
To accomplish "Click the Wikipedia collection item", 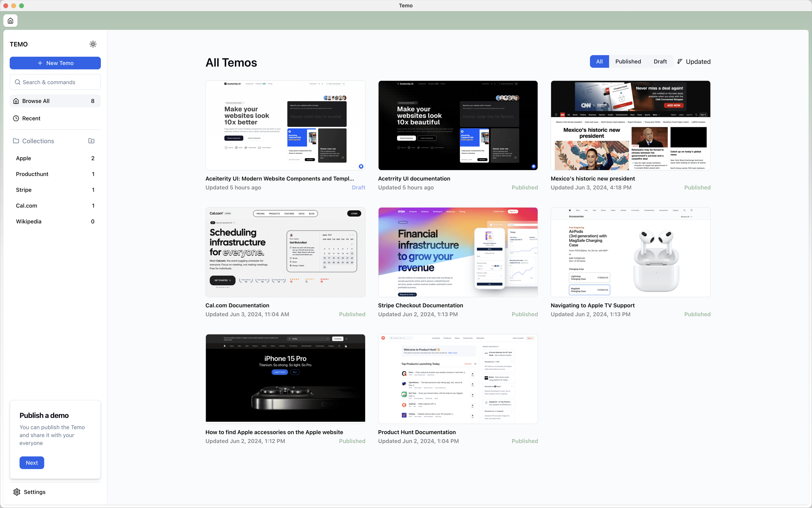I will [x=29, y=221].
